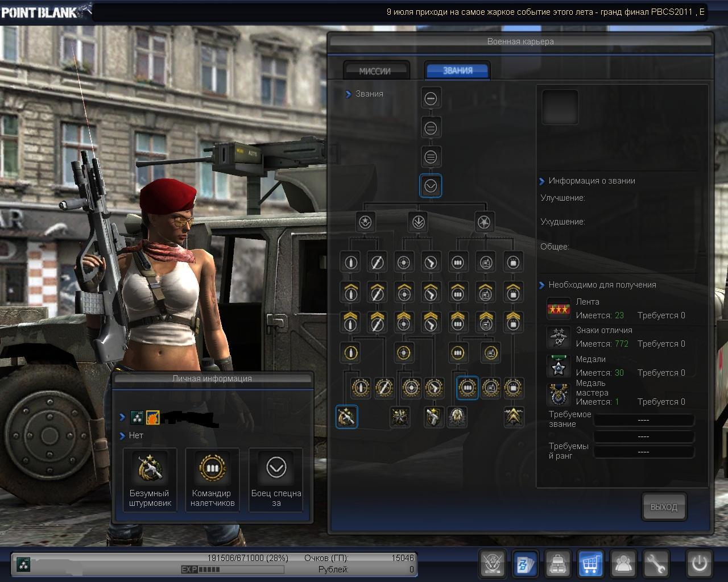Image resolution: width=728 pixels, height=582 pixels.
Task: Click the power icon in bottom bar
Action: click(699, 564)
